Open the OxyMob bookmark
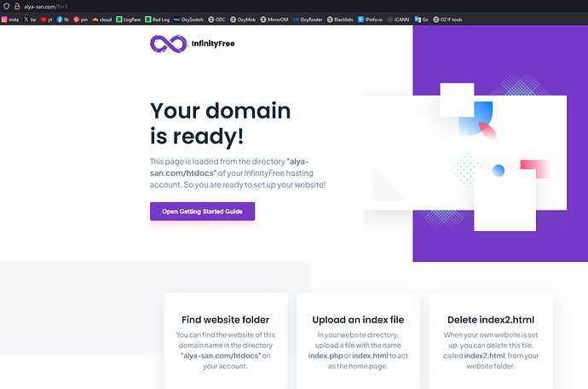 click(243, 20)
